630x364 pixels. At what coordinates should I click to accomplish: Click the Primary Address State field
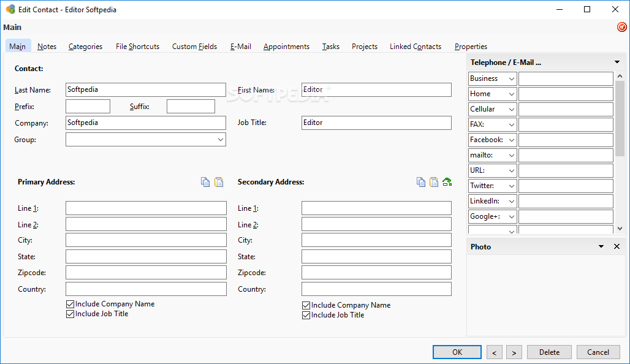(x=146, y=256)
